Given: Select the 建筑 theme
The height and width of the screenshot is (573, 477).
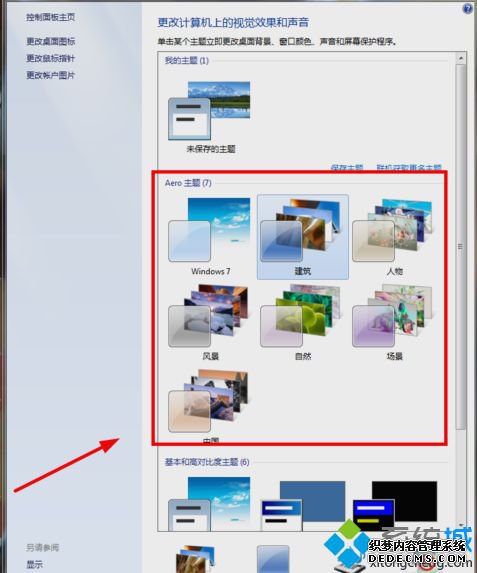Looking at the screenshot, I should pyautogui.click(x=303, y=237).
